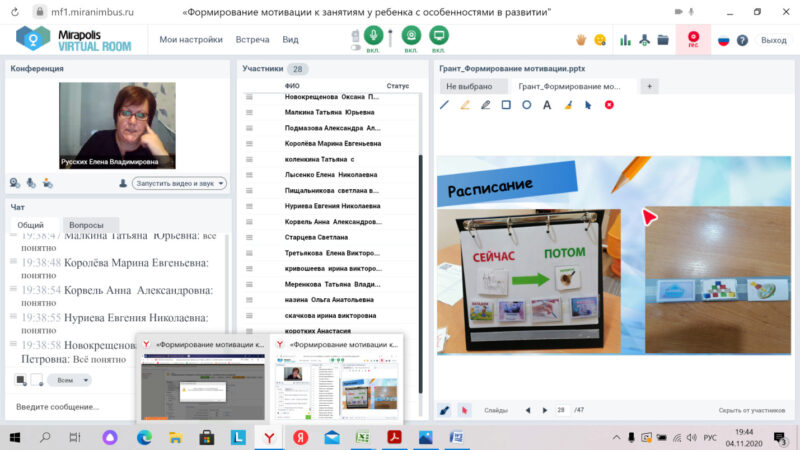Open the polls bar chart icon

625,40
